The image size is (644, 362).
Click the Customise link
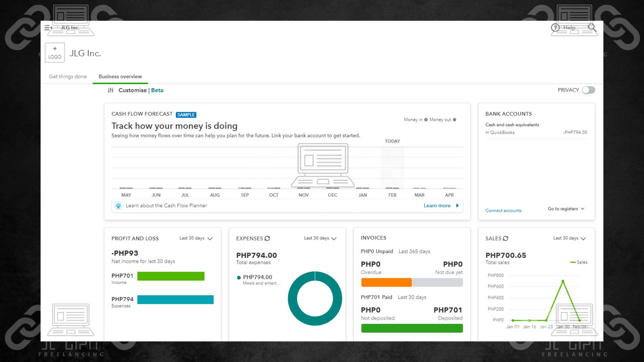132,90
